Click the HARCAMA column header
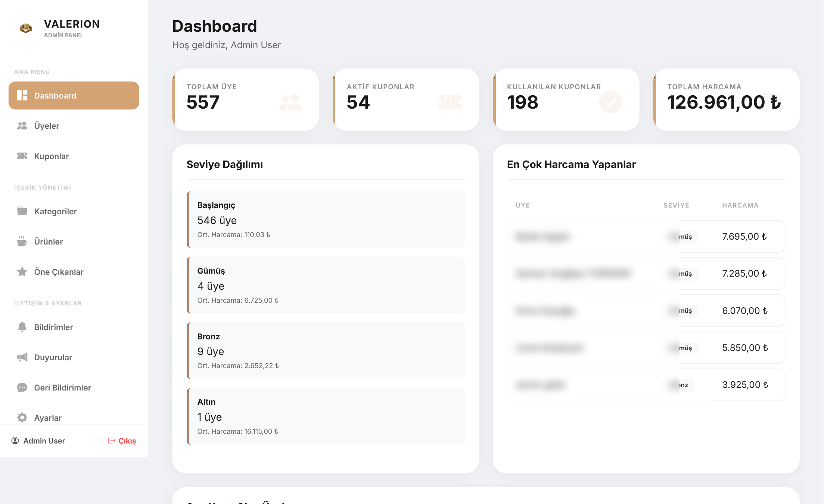This screenshot has width=824, height=504. coord(740,205)
